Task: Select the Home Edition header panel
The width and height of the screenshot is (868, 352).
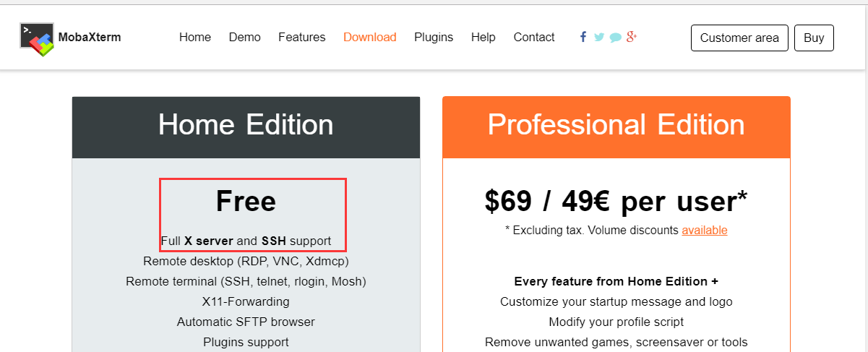Action: [246, 127]
